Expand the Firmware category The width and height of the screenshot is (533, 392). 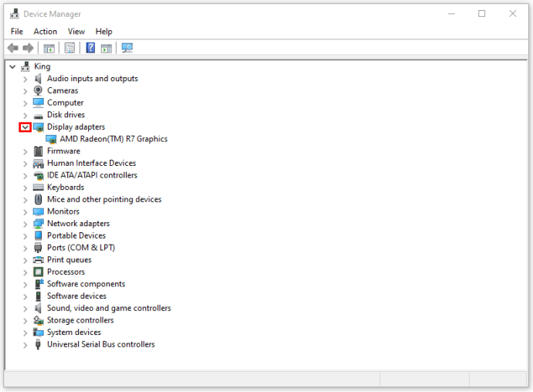click(25, 152)
